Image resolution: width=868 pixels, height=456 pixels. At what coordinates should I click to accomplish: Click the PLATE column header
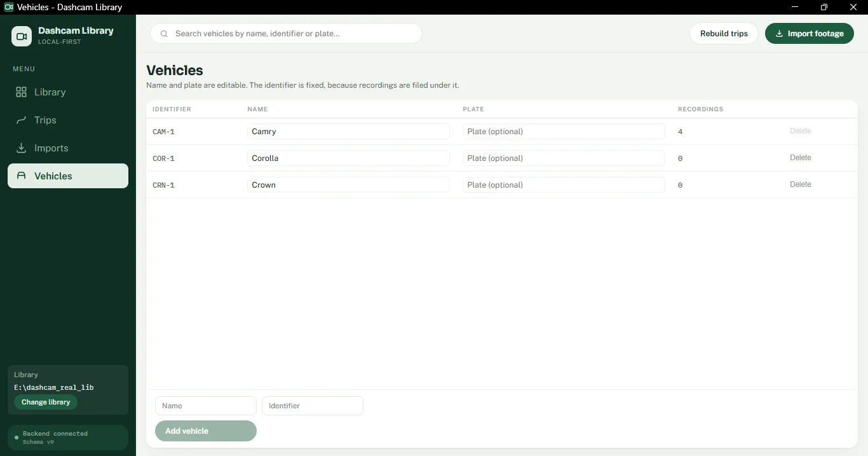473,109
